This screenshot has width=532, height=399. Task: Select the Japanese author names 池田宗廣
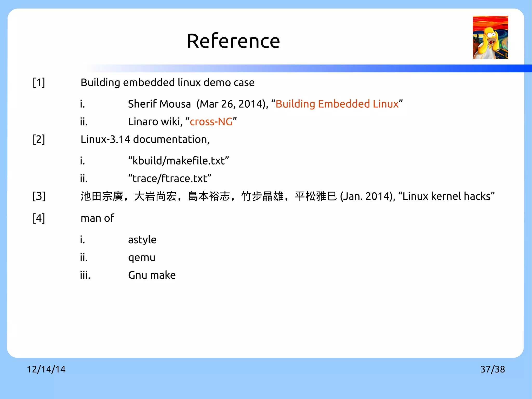(x=102, y=196)
